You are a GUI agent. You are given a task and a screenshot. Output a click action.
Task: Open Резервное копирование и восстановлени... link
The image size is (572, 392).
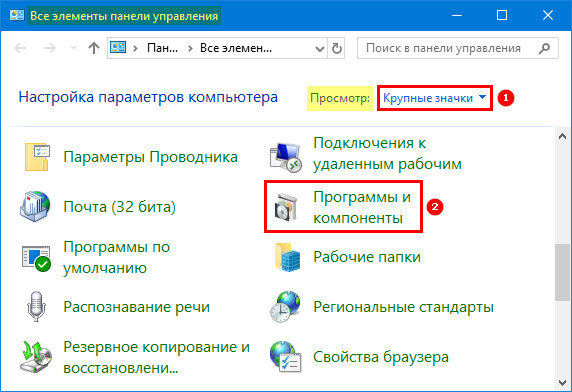pos(156,357)
